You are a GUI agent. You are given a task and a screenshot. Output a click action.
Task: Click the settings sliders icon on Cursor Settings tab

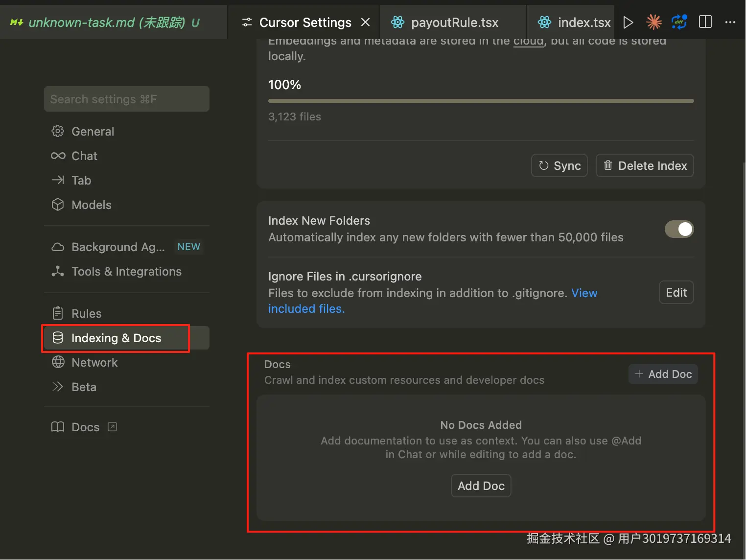point(247,22)
